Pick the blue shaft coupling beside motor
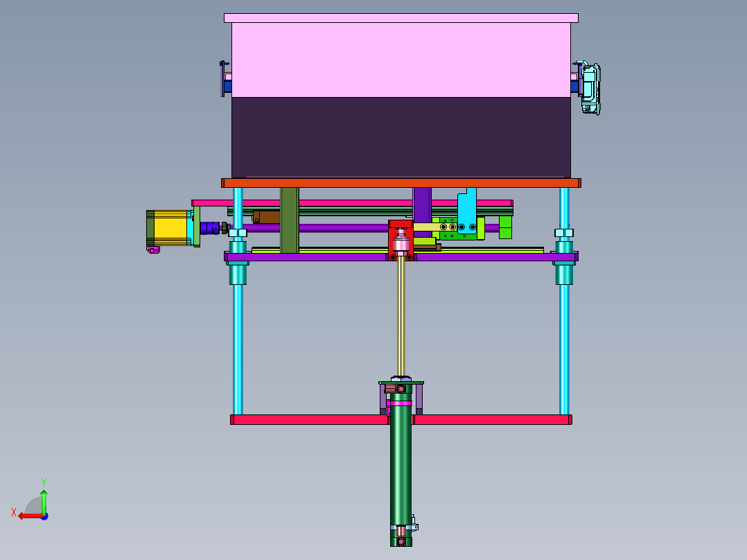This screenshot has height=560, width=747. [x=209, y=228]
